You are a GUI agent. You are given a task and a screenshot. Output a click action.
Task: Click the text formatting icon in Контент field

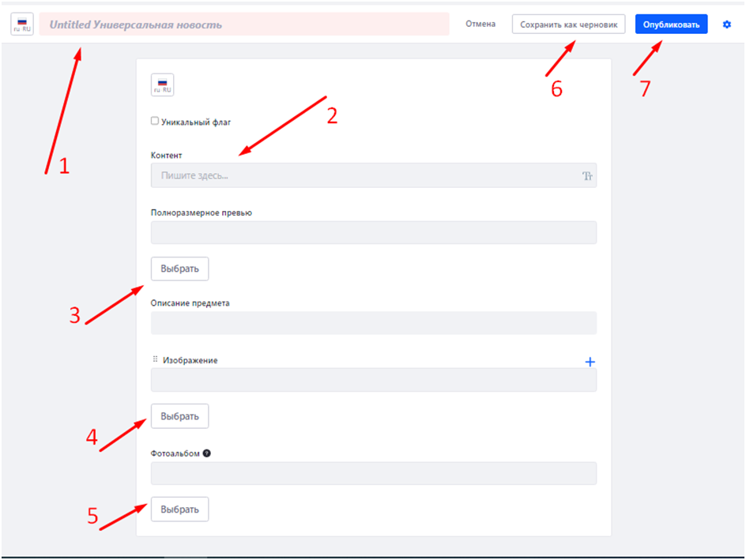click(x=587, y=176)
